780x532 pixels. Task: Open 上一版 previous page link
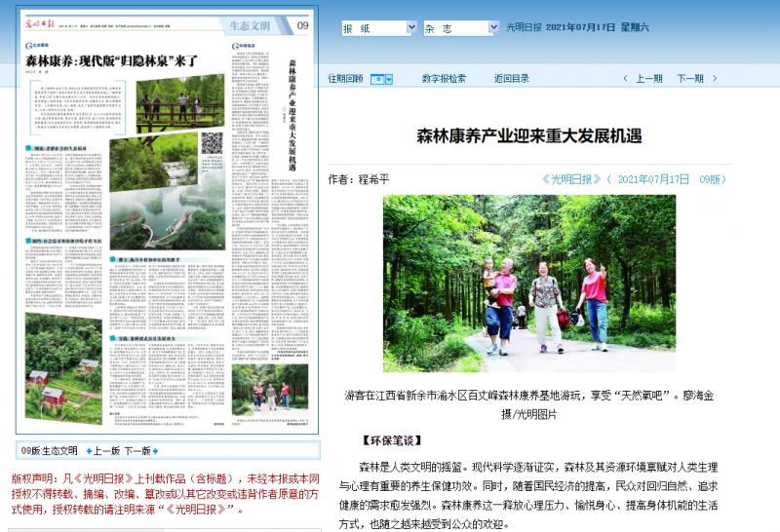(106, 451)
